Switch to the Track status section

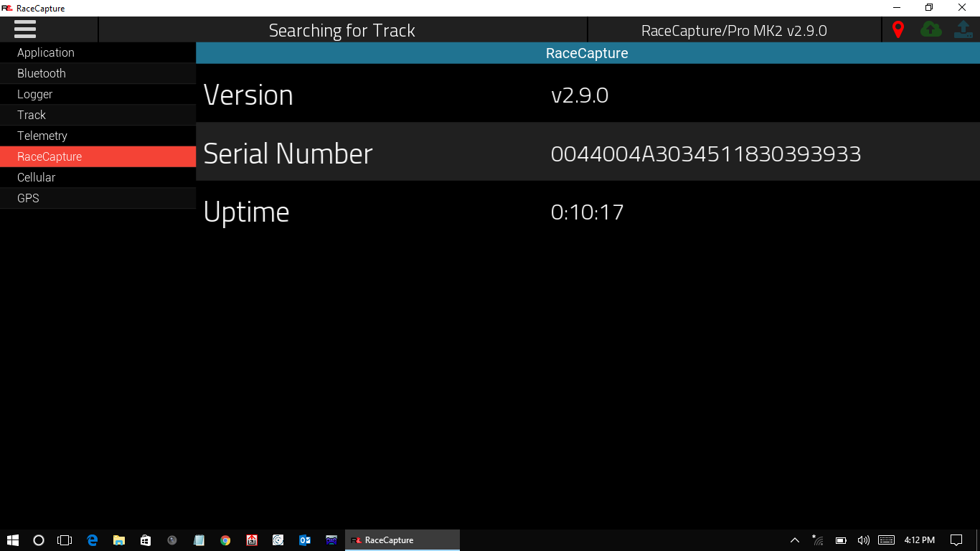click(98, 115)
